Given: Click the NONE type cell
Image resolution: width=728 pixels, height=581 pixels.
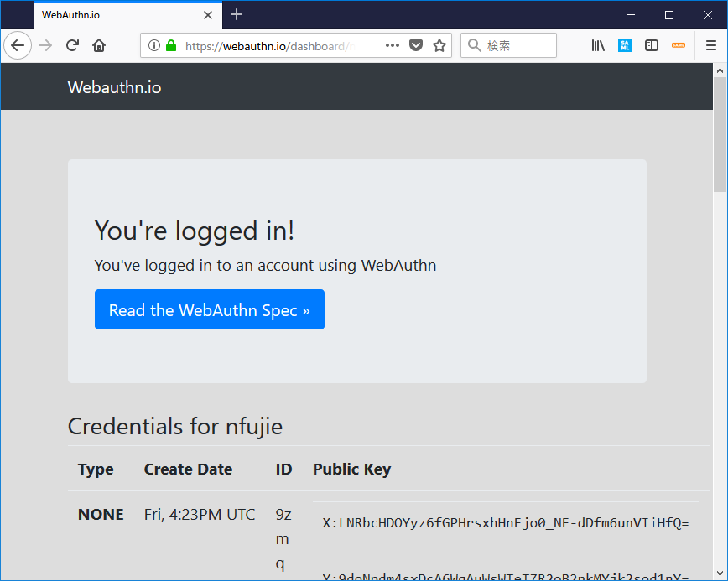Looking at the screenshot, I should (x=101, y=514).
